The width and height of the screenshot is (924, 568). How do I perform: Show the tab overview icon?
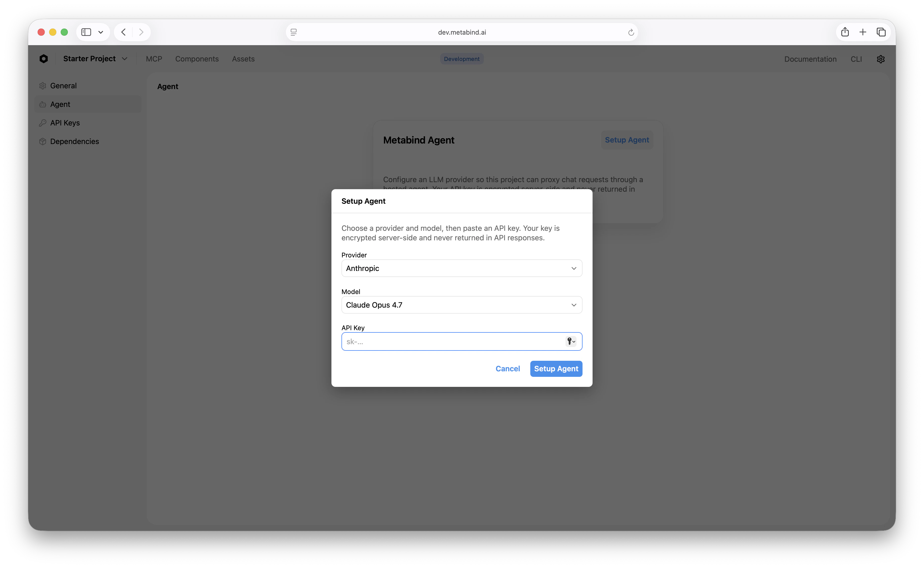881,32
